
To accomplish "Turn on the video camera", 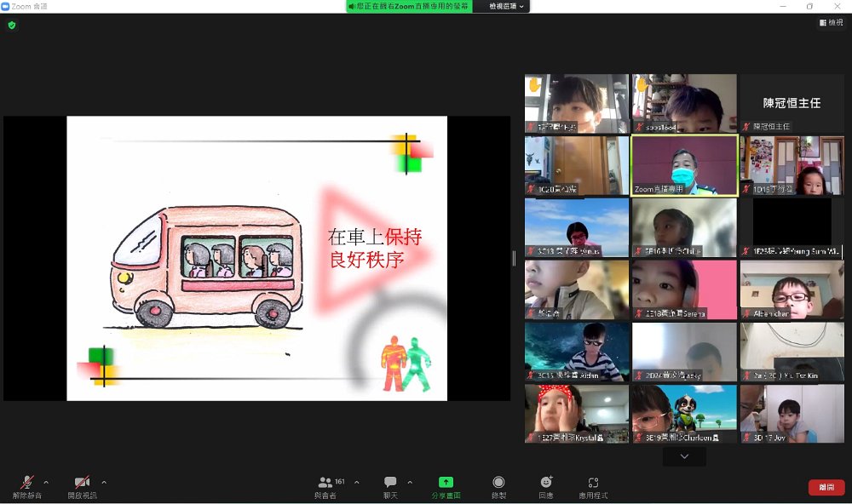I will pyautogui.click(x=82, y=483).
